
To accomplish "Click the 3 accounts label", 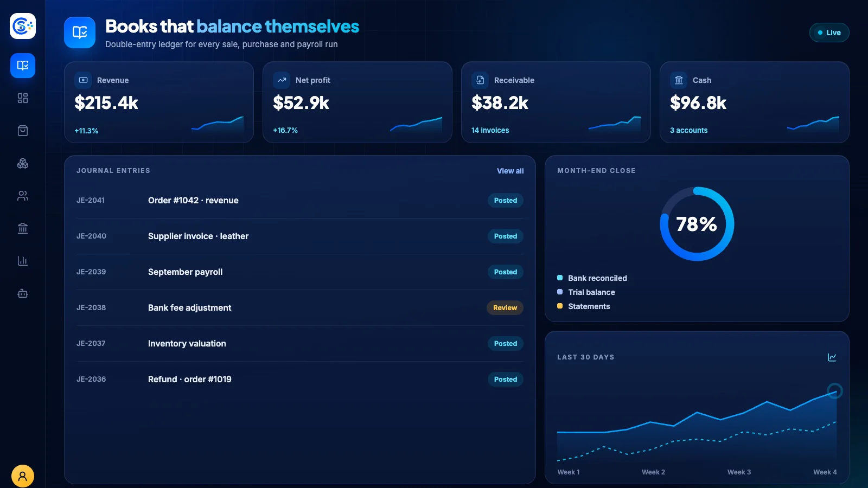I will 689,130.
